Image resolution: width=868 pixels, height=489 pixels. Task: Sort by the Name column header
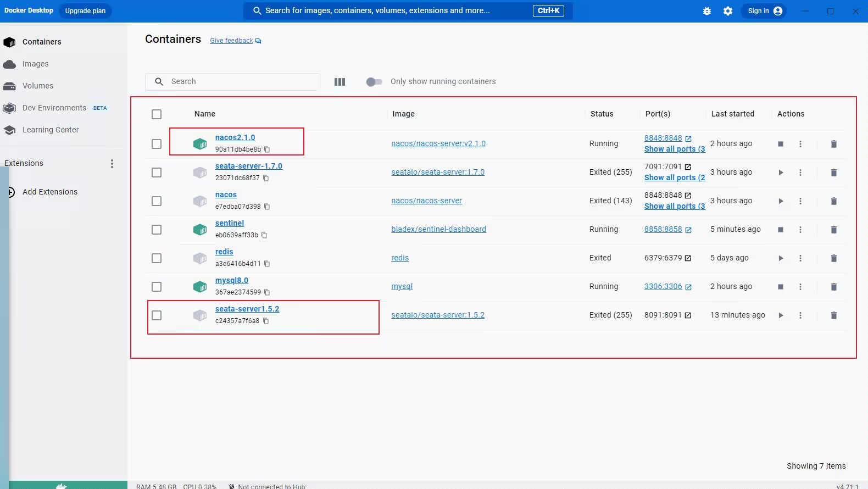[205, 114]
